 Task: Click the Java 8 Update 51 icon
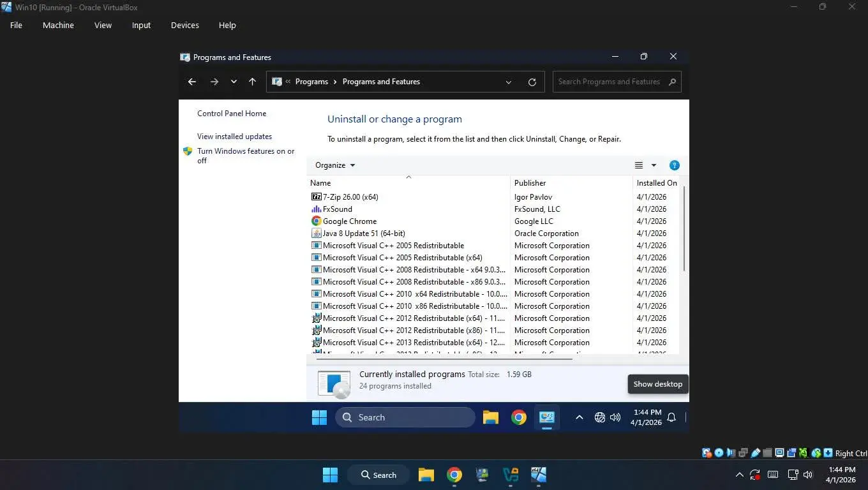point(317,234)
